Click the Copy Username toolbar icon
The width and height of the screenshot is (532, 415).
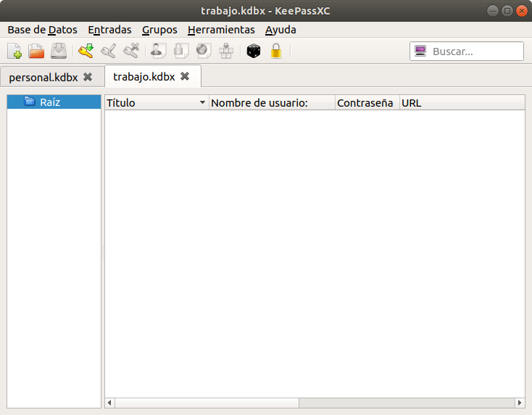158,51
